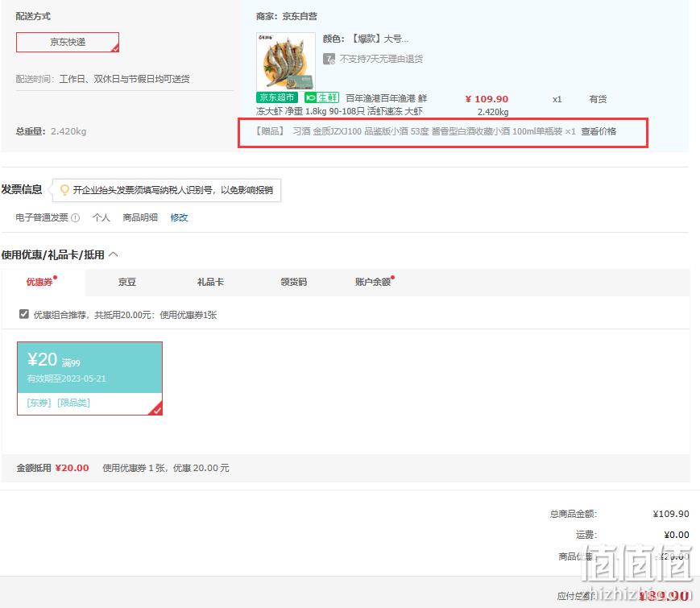
Task: Click the 颜色：【爆款】大号 option text
Action: pos(366,39)
